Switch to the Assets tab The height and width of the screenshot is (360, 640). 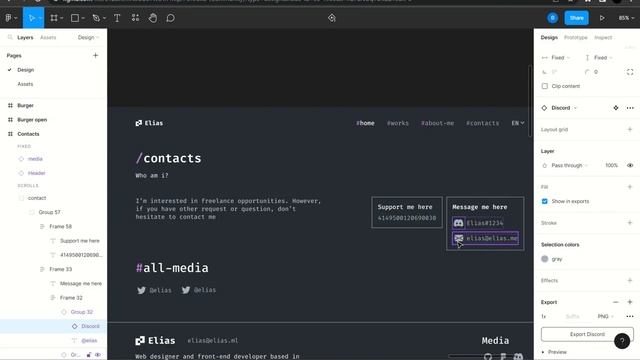point(48,37)
